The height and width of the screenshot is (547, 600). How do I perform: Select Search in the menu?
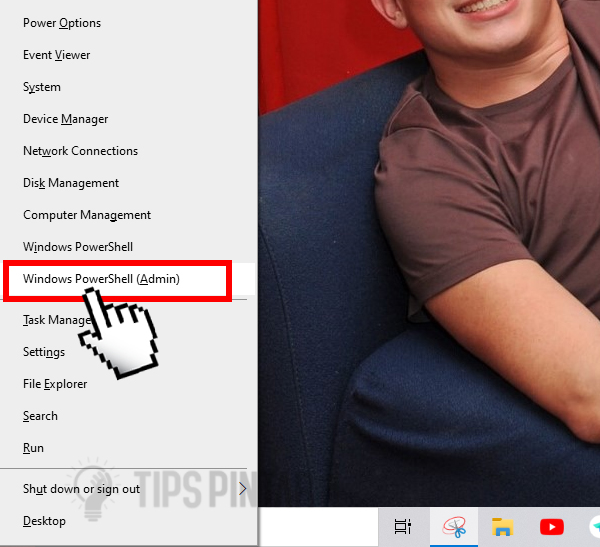tap(128, 416)
